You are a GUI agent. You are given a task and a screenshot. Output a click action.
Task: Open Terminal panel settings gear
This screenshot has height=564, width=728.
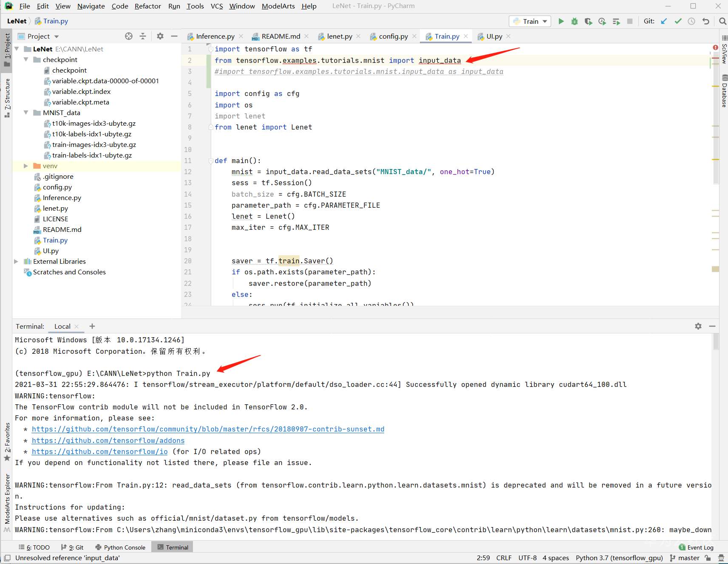698,326
